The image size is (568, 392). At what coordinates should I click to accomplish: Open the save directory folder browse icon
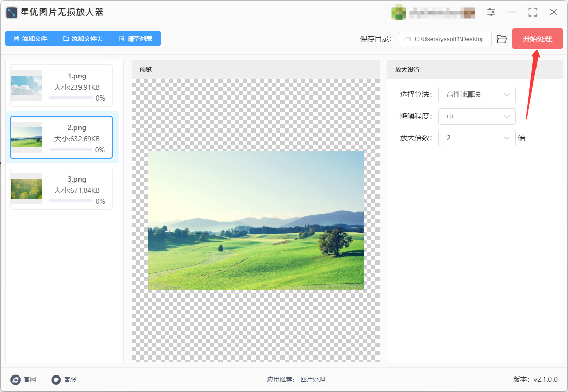click(x=502, y=39)
